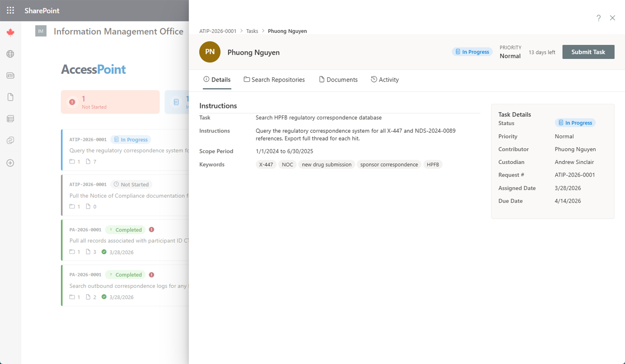625x364 pixels.
Task: Switch to the Documents tab
Action: (x=338, y=79)
